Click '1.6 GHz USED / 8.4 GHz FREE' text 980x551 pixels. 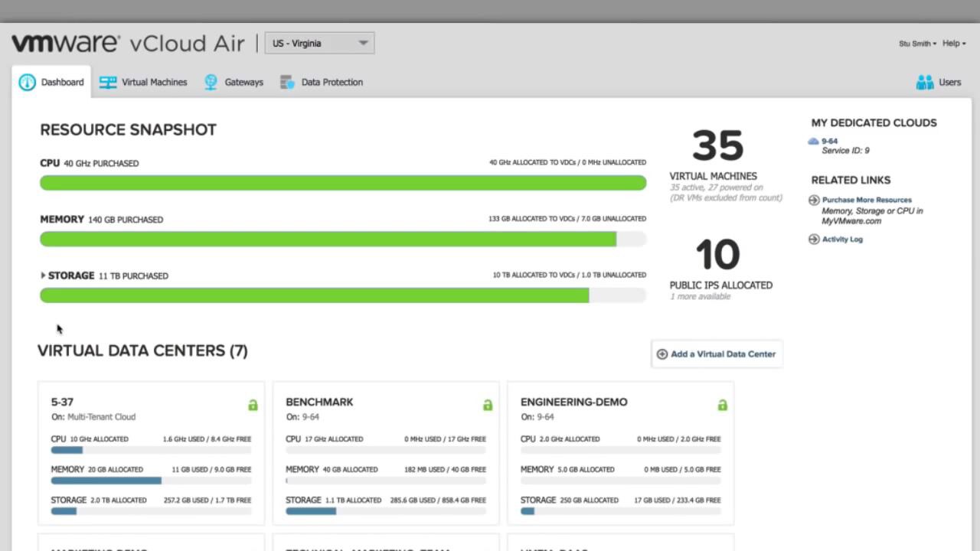(207, 439)
